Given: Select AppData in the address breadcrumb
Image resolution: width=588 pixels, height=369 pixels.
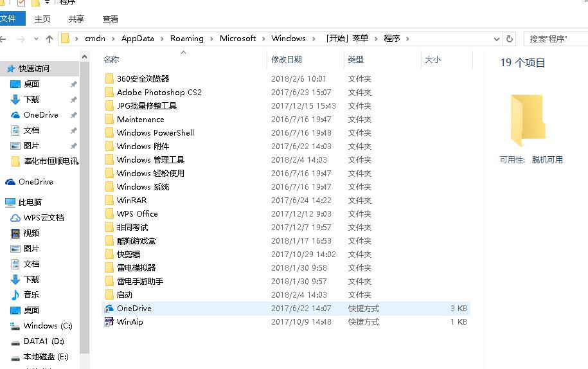Looking at the screenshot, I should tap(138, 39).
